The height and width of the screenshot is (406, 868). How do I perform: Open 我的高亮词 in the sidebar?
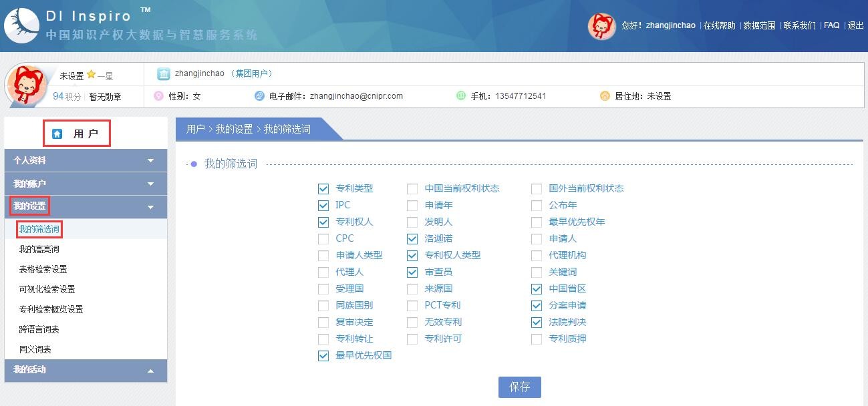(x=39, y=249)
